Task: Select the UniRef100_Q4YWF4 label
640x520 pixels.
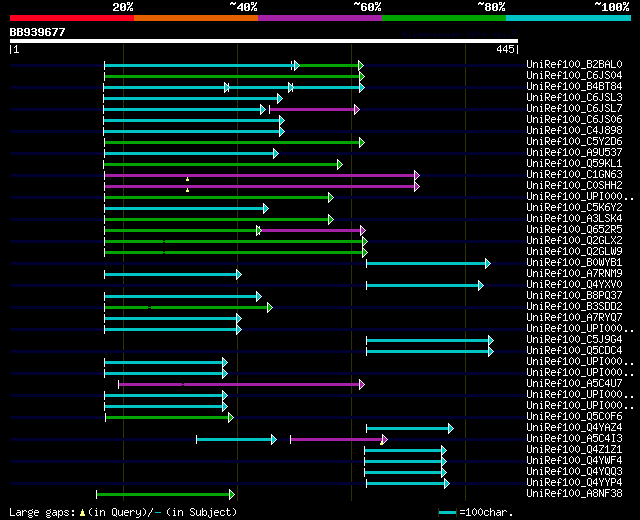Action: tap(574, 461)
